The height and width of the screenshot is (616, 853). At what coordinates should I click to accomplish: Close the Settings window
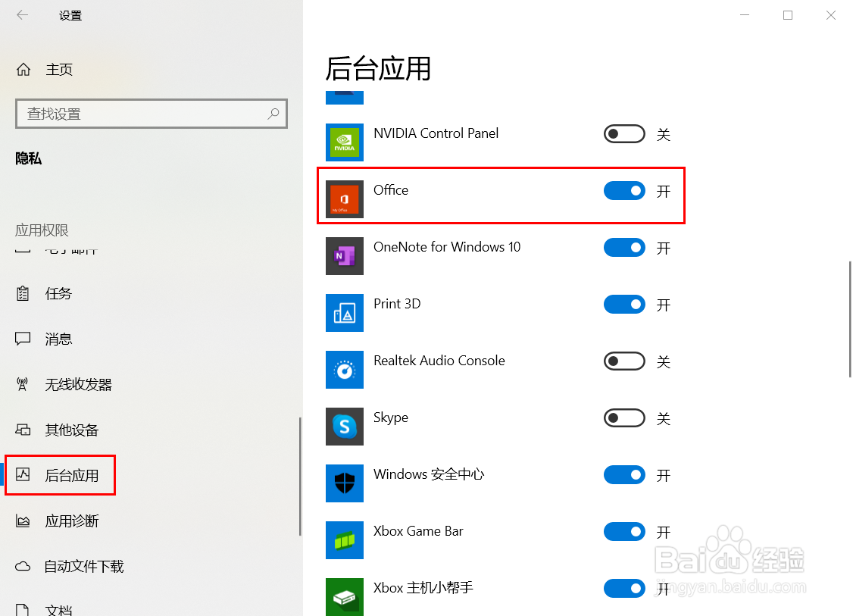click(831, 15)
